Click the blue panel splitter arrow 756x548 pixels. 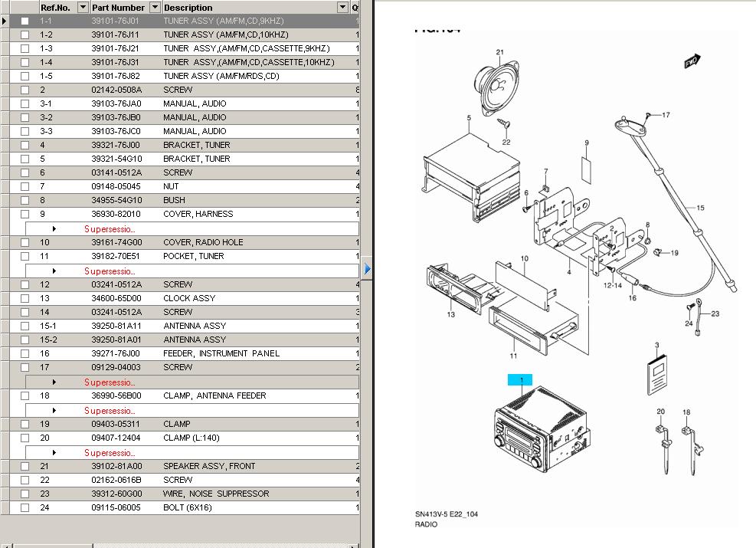(x=368, y=269)
